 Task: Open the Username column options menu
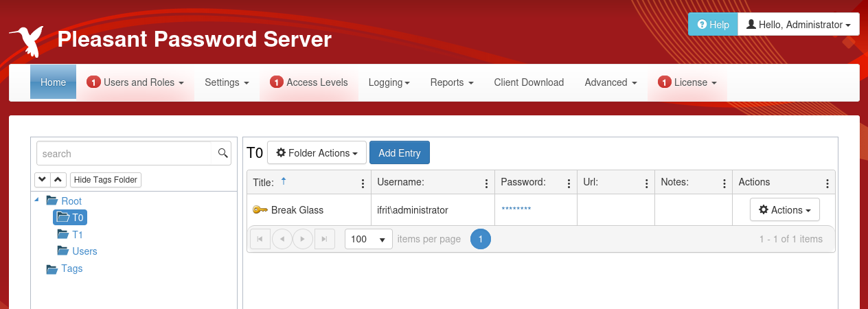pos(486,183)
